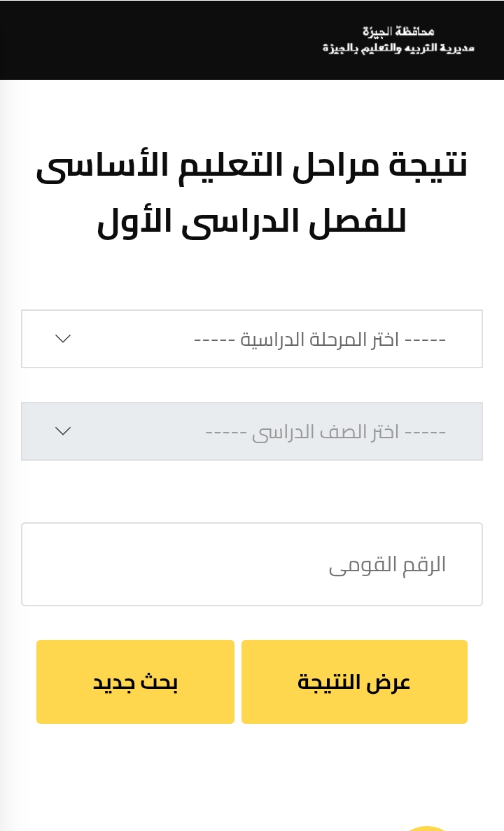Click the subtitle للفصل الدراسى الأول
Image resolution: width=504 pixels, height=831 pixels.
point(252,221)
